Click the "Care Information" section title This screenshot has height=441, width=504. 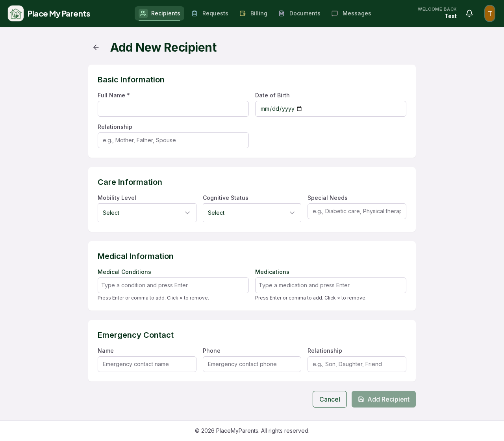130,182
